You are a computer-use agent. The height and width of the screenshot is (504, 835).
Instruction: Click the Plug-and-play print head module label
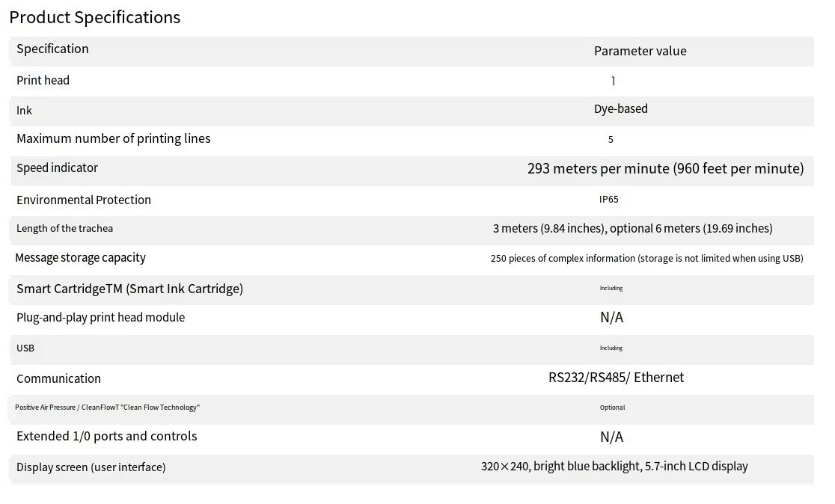[100, 317]
